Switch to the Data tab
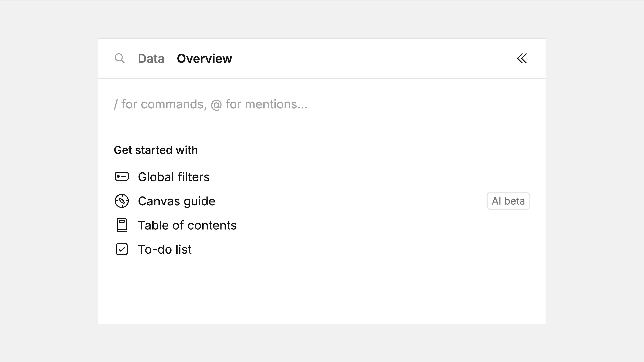Viewport: 644px width, 362px height. pos(151,59)
